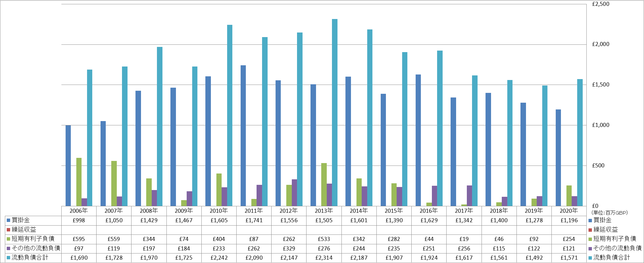Select the £19 cell for 2017年

[x=464, y=239]
